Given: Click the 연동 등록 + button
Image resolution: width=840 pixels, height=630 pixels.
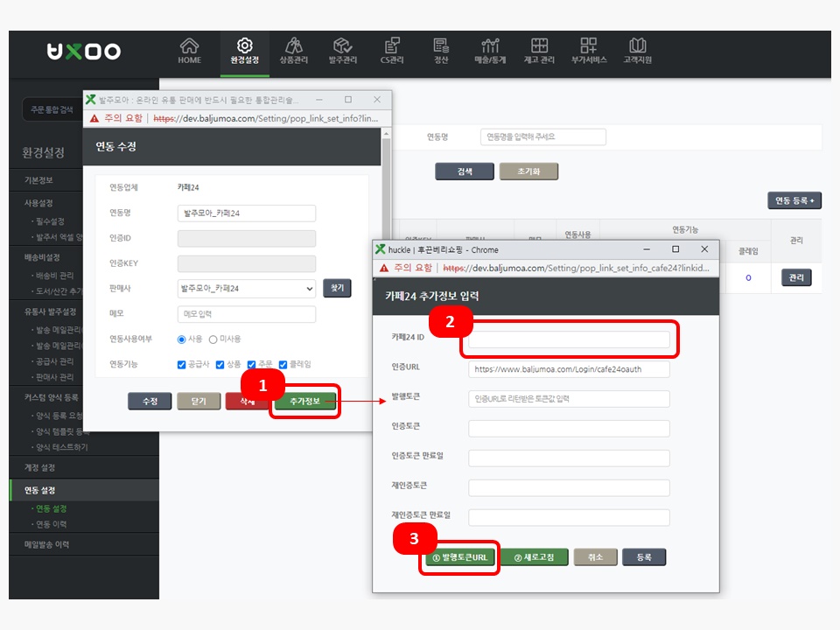Looking at the screenshot, I should [x=794, y=201].
